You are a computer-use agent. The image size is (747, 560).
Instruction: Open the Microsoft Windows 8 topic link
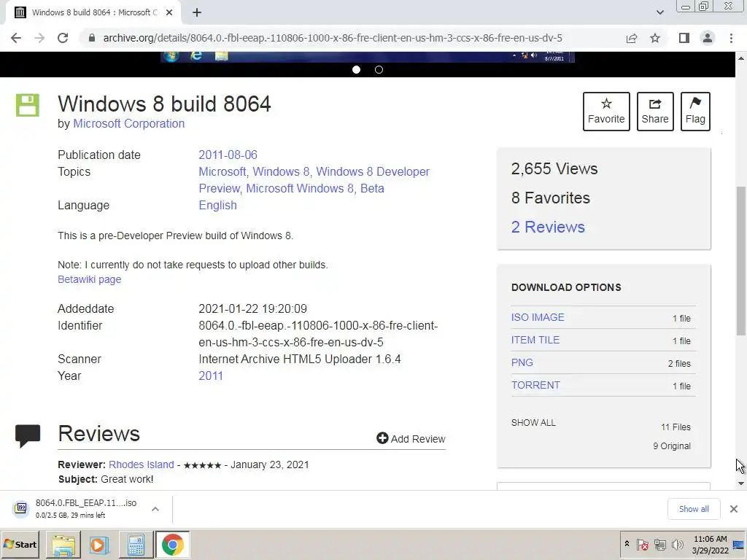pyautogui.click(x=300, y=189)
